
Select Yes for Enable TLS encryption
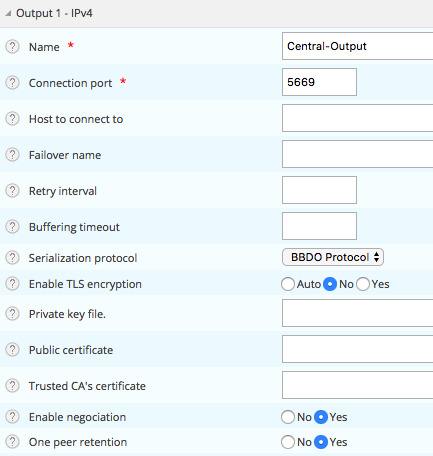point(363,284)
